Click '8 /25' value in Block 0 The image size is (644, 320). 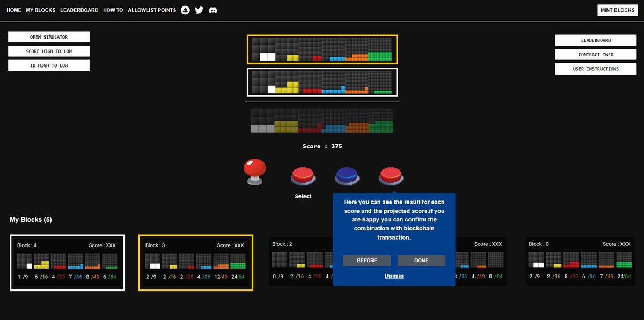pyautogui.click(x=571, y=276)
